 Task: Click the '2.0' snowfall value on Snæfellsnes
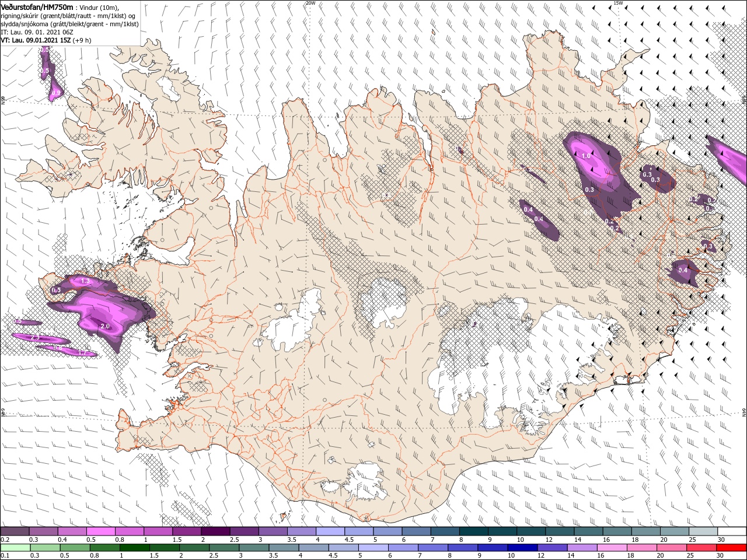pos(105,326)
